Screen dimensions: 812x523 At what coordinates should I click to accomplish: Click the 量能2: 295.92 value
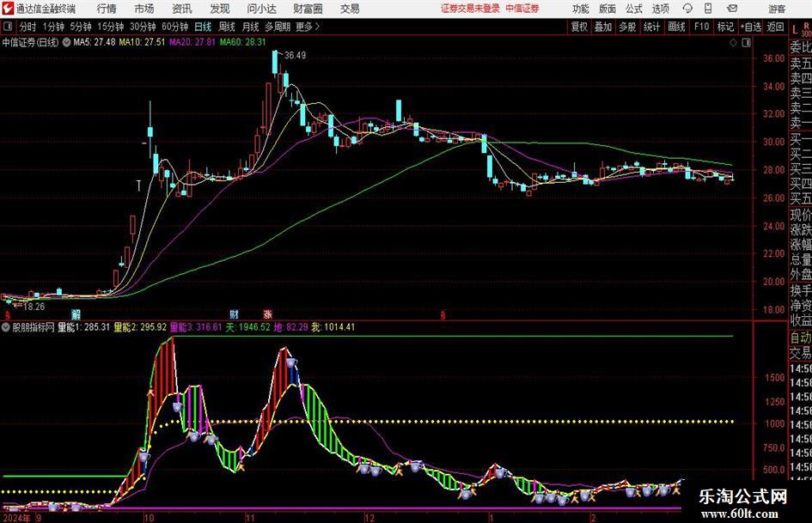(140, 327)
